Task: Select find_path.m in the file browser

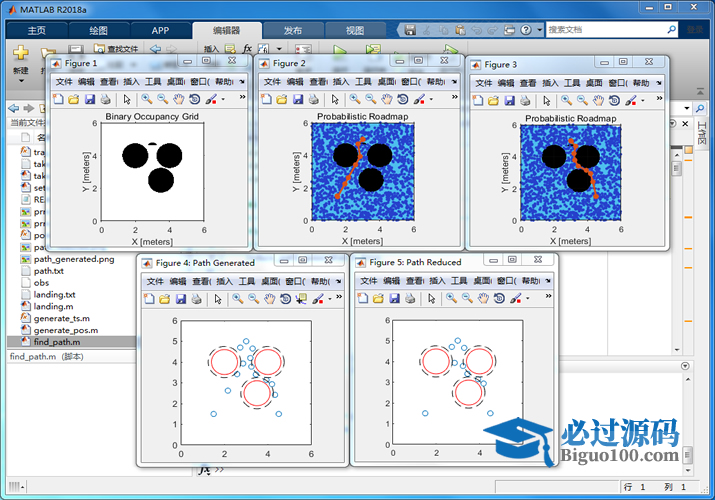Action: point(57,342)
